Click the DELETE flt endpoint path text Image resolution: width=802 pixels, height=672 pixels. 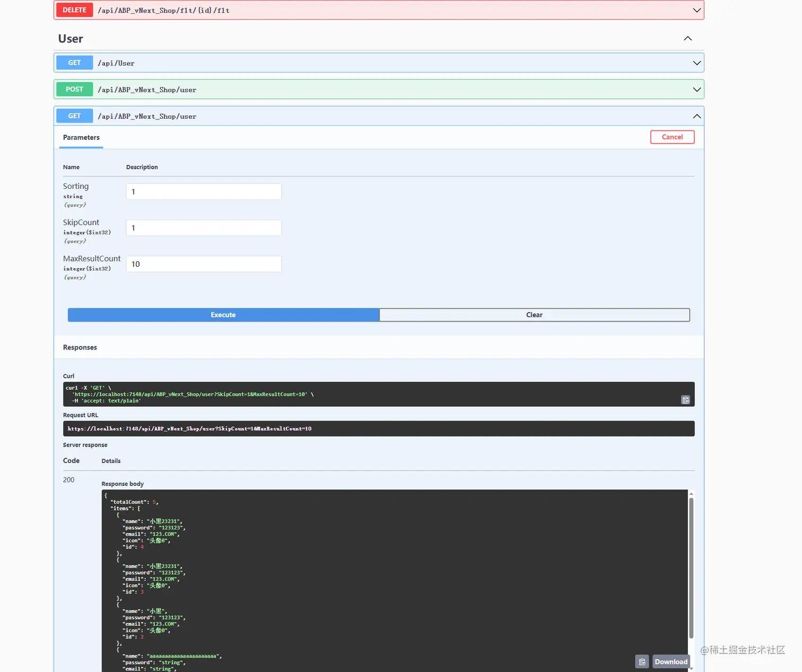click(x=164, y=11)
